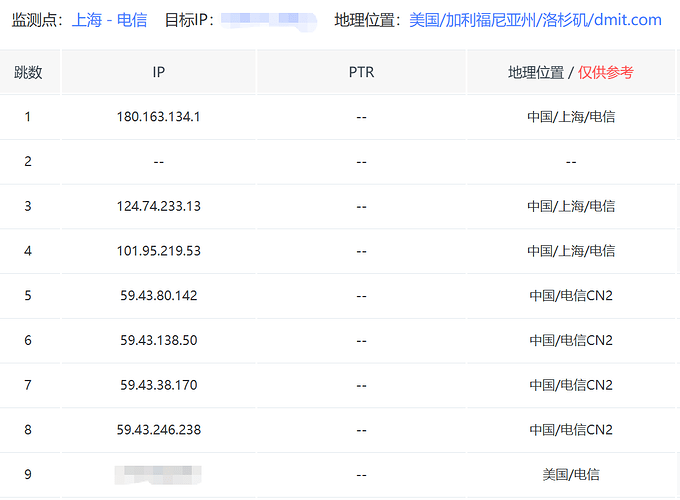
Task: Click hop number 7 cell
Action: click(x=28, y=385)
